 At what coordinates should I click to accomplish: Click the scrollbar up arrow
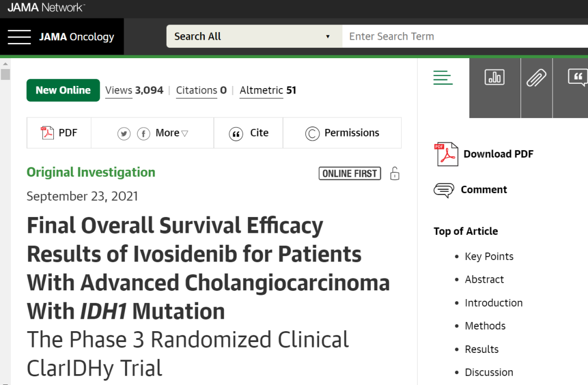coord(5,64)
